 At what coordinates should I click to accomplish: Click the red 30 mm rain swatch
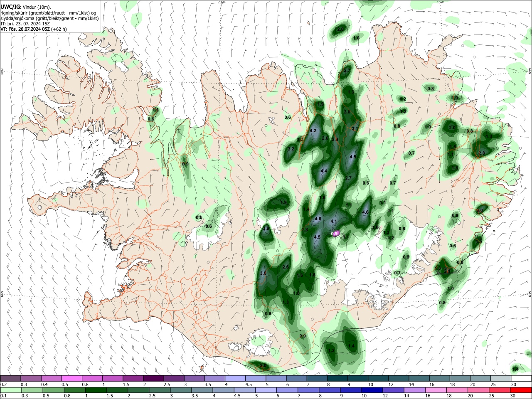521,390
